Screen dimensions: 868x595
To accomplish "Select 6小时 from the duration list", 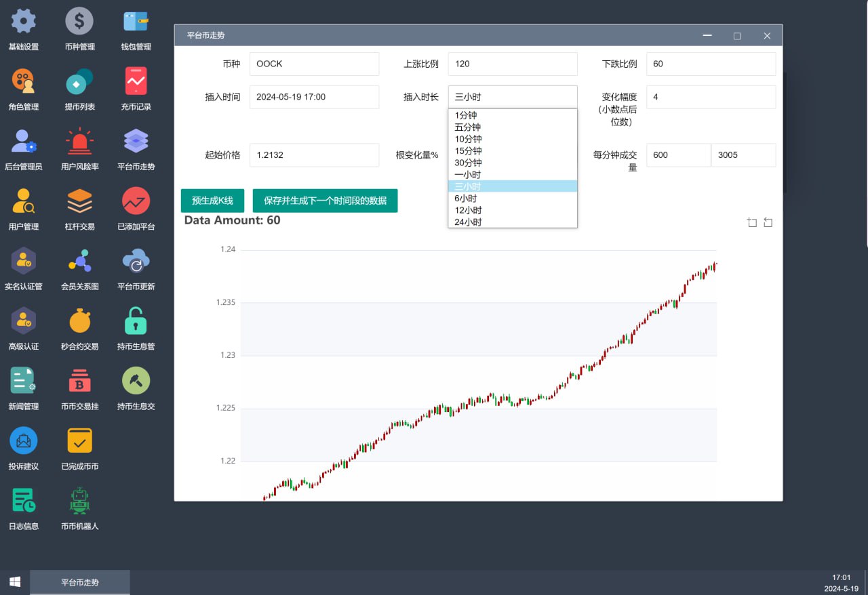I will tap(513, 198).
